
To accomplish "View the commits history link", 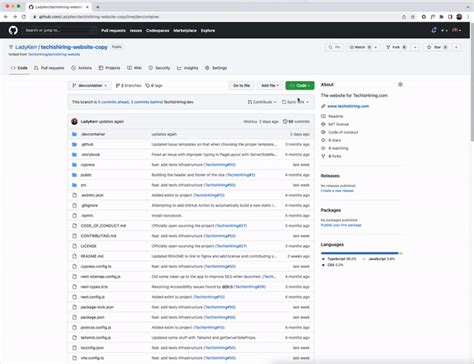I will click(296, 122).
